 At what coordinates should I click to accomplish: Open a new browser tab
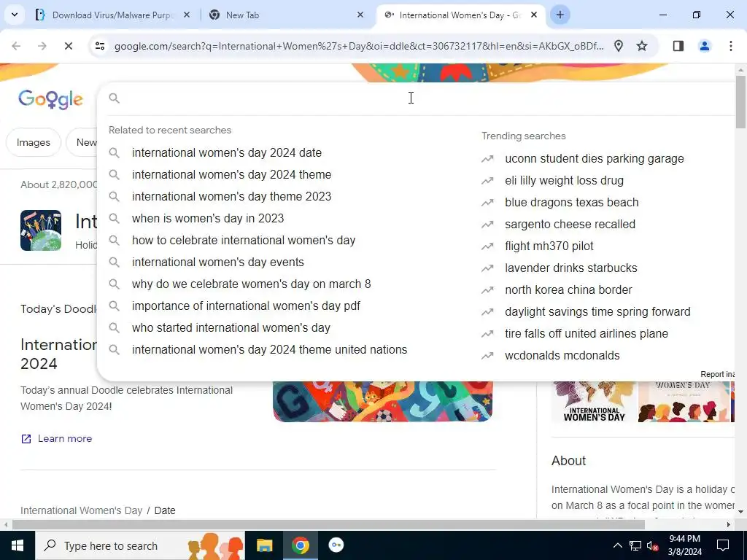[560, 15]
